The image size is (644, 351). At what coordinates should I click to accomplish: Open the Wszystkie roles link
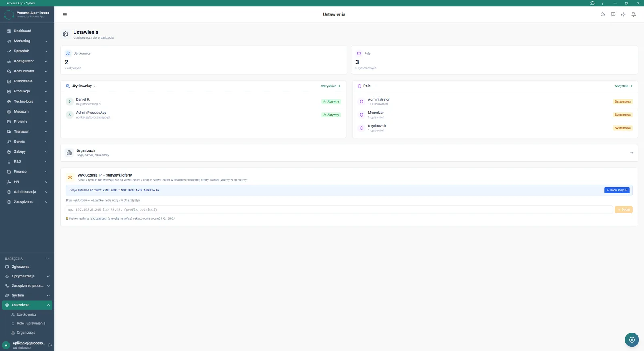click(x=623, y=86)
